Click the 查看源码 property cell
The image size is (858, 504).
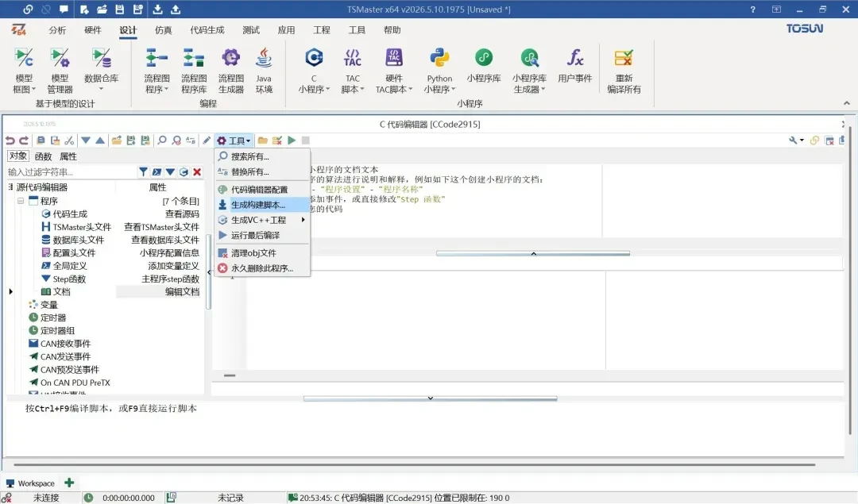(x=182, y=214)
